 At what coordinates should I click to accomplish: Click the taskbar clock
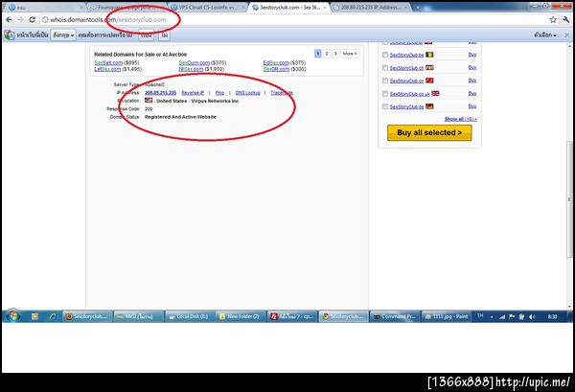[x=552, y=316]
